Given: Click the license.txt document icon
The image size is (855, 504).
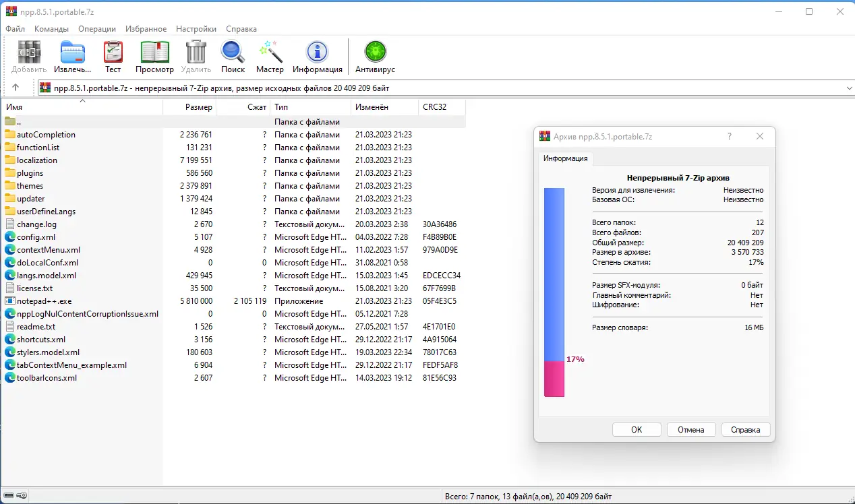Looking at the screenshot, I should pyautogui.click(x=10, y=288).
